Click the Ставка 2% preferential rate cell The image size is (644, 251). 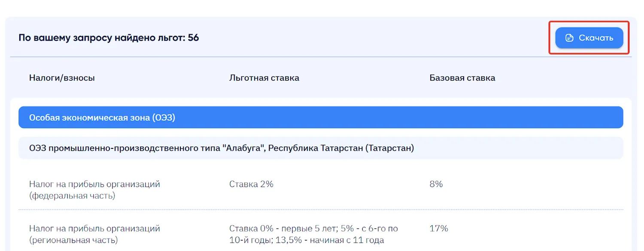[251, 184]
